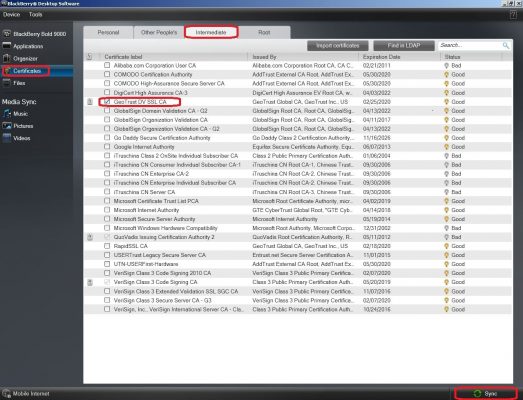Click the Organizer icon in sidebar
The height and width of the screenshot is (400, 523).
click(x=7, y=58)
